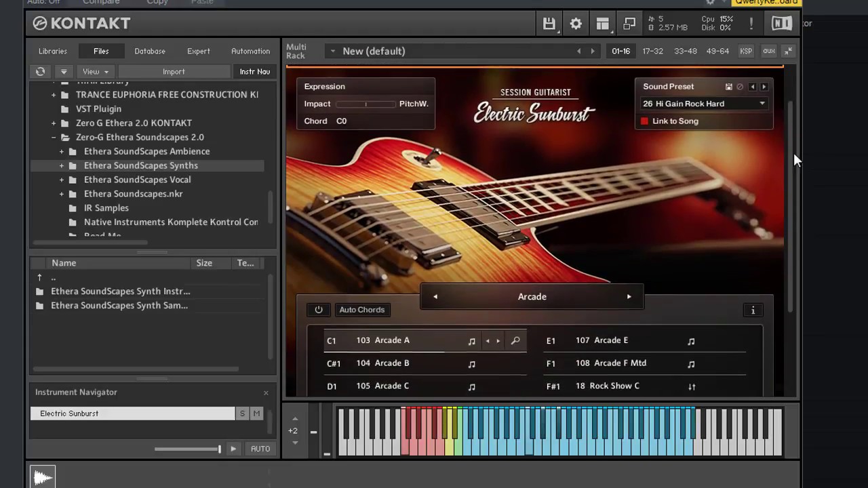Image resolution: width=868 pixels, height=488 pixels.
Task: Expand Ethera SoundScapes Ambience folder
Action: [62, 152]
